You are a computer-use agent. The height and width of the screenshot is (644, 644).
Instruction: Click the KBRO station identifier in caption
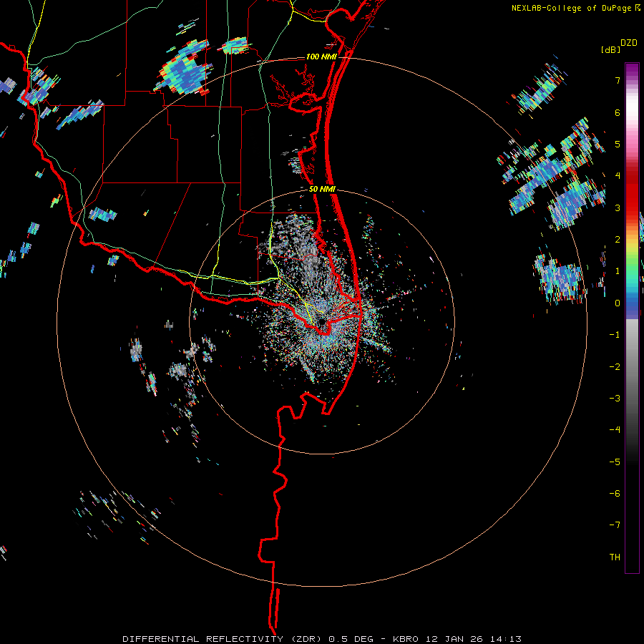point(406,639)
